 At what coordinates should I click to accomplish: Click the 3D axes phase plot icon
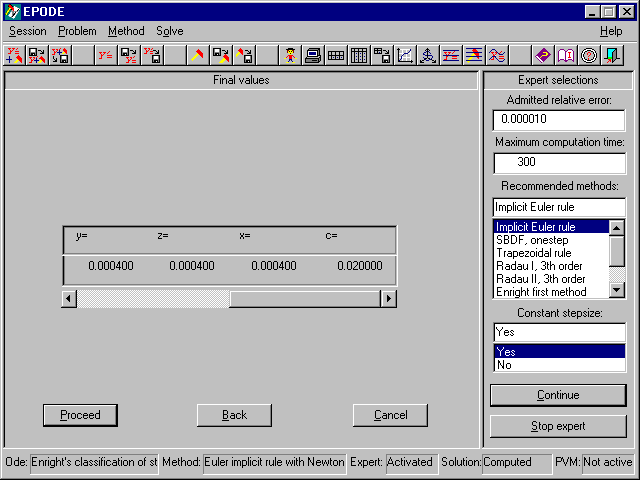pyautogui.click(x=427, y=55)
